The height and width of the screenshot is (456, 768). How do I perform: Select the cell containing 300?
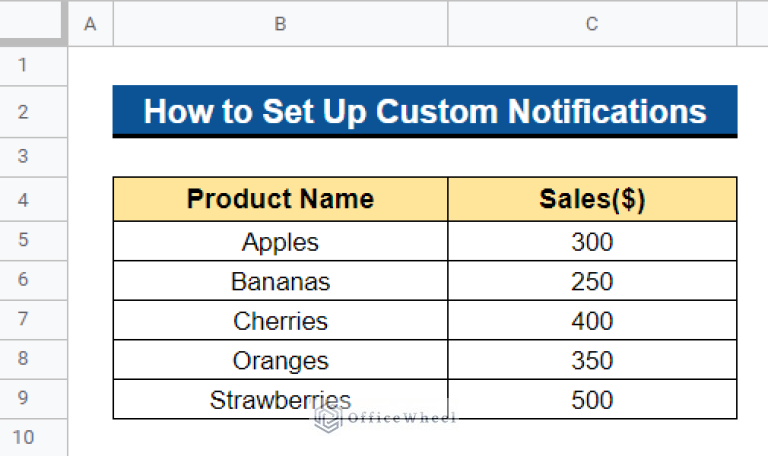pyautogui.click(x=592, y=241)
